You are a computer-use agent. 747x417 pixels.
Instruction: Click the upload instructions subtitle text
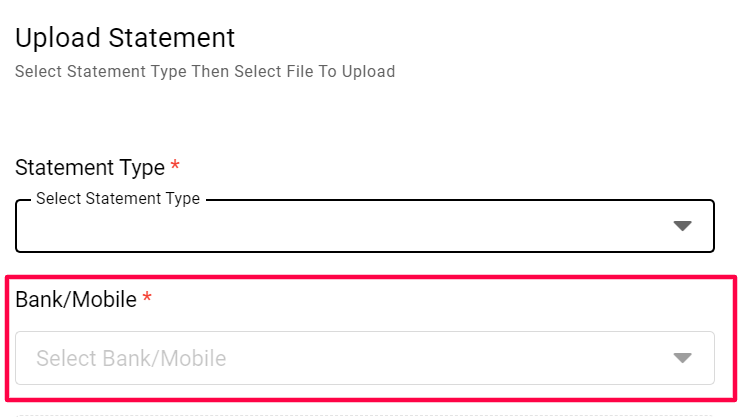pyautogui.click(x=205, y=71)
